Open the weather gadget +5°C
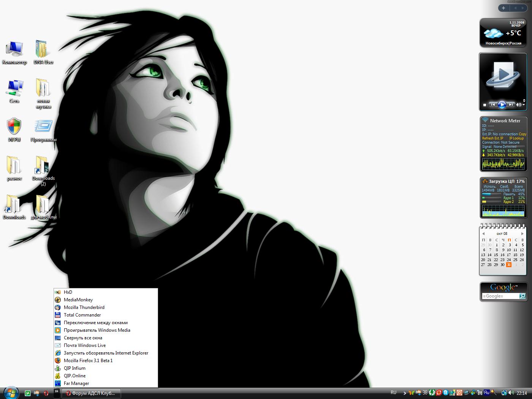The image size is (532, 399). click(503, 33)
